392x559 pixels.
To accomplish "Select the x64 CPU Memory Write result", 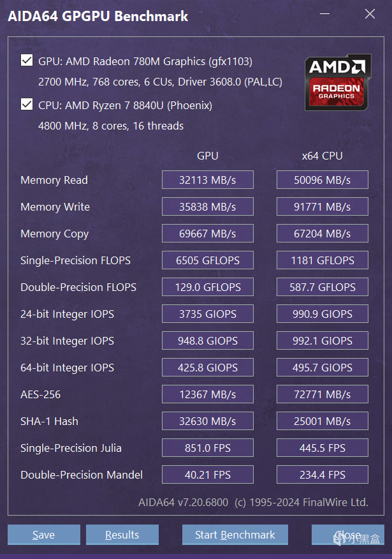I will click(322, 207).
